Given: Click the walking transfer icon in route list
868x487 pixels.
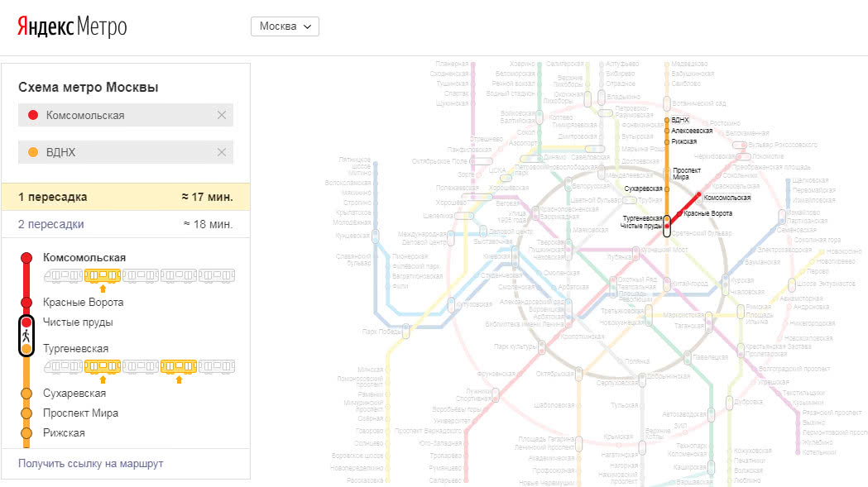Looking at the screenshot, I should (x=26, y=336).
